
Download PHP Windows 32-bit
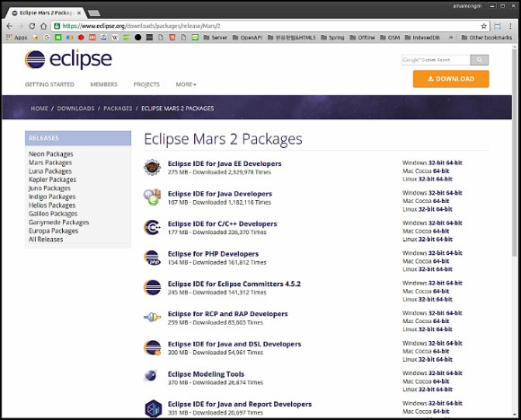tap(437, 253)
